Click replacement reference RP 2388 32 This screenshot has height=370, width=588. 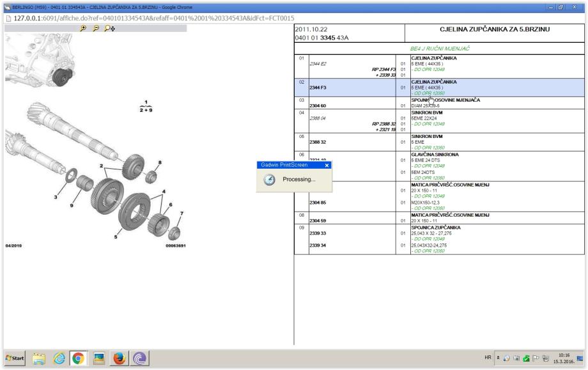point(383,124)
